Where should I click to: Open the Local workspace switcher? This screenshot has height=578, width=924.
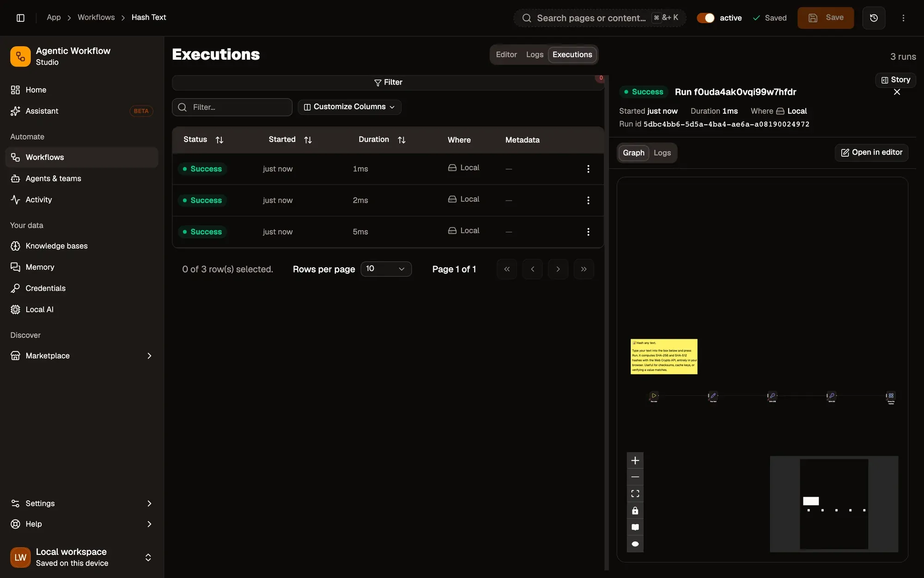[x=82, y=557]
